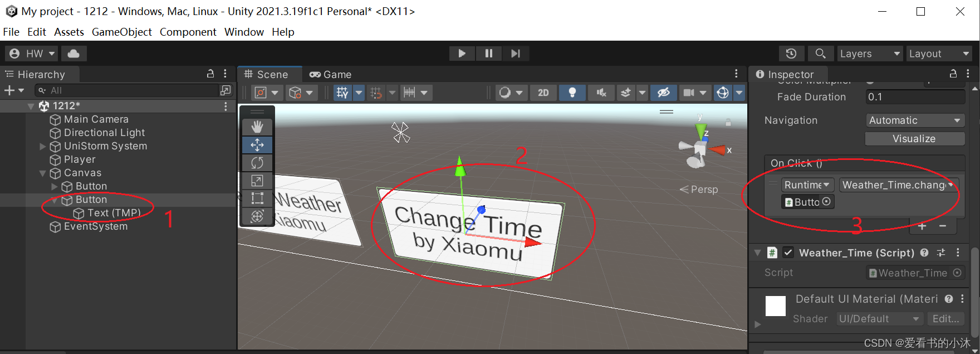
Task: Click the Visualize button
Action: coord(915,139)
